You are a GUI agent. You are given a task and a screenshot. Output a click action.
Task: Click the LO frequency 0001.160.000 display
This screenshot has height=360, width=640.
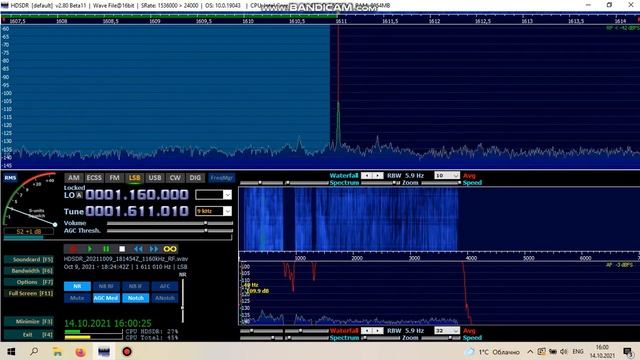[137, 195]
